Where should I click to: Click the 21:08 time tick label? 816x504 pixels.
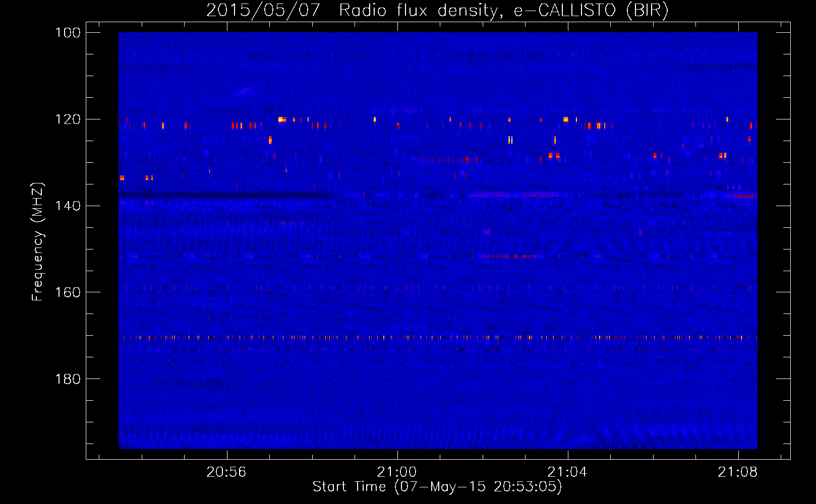(x=738, y=472)
